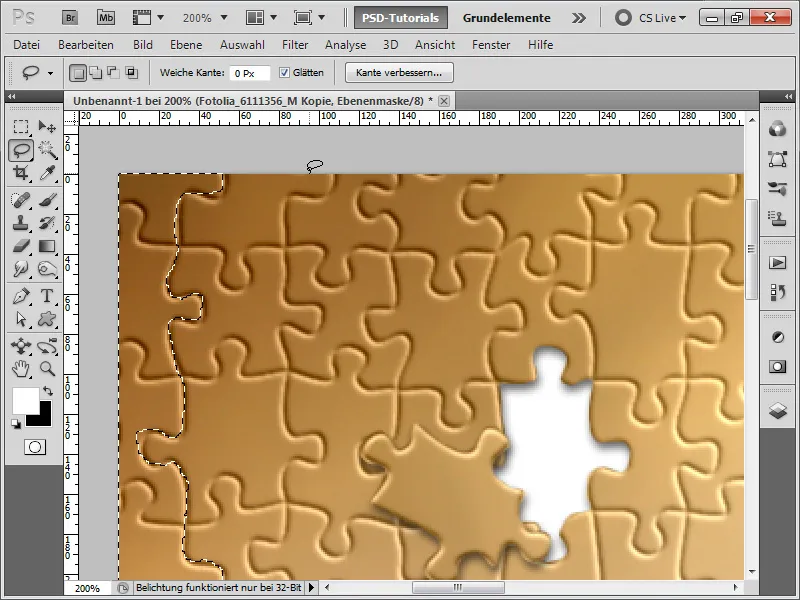This screenshot has width=800, height=600.
Task: Open the Bearbeiten menu
Action: click(86, 45)
